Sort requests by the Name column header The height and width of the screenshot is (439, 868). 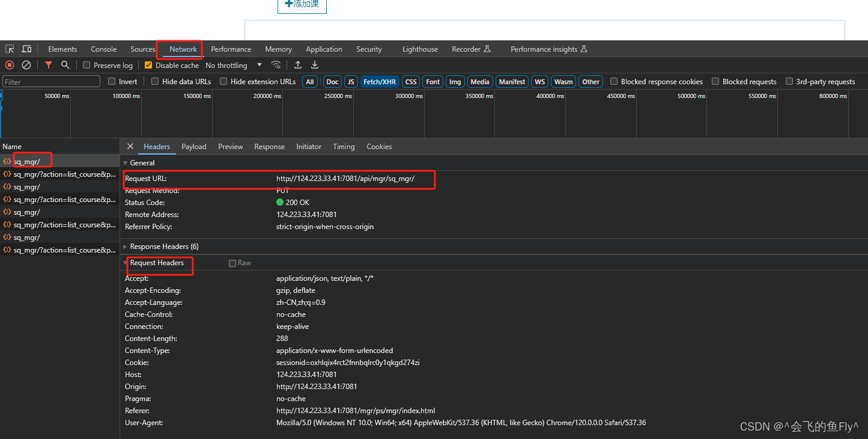point(59,146)
